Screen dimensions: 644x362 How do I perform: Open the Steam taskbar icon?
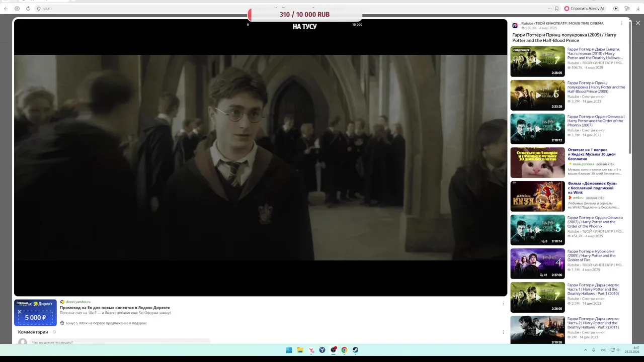[x=355, y=350]
